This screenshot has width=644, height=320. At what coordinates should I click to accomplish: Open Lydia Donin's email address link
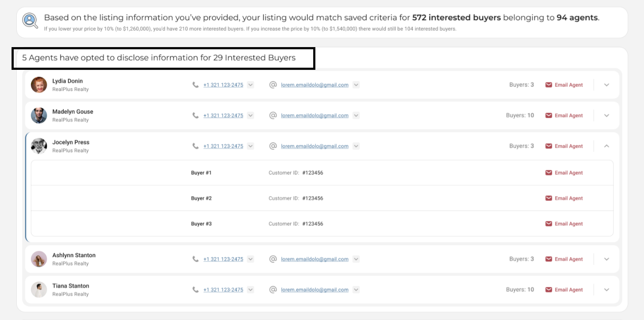point(315,85)
